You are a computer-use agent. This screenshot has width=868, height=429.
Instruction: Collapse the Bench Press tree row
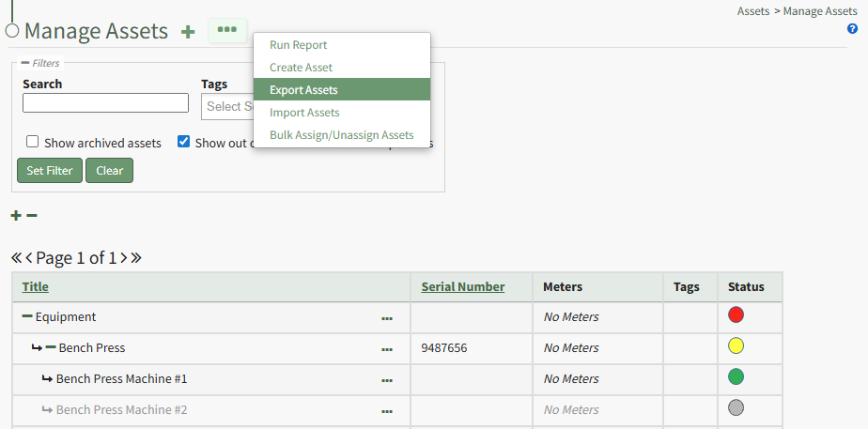coord(51,348)
